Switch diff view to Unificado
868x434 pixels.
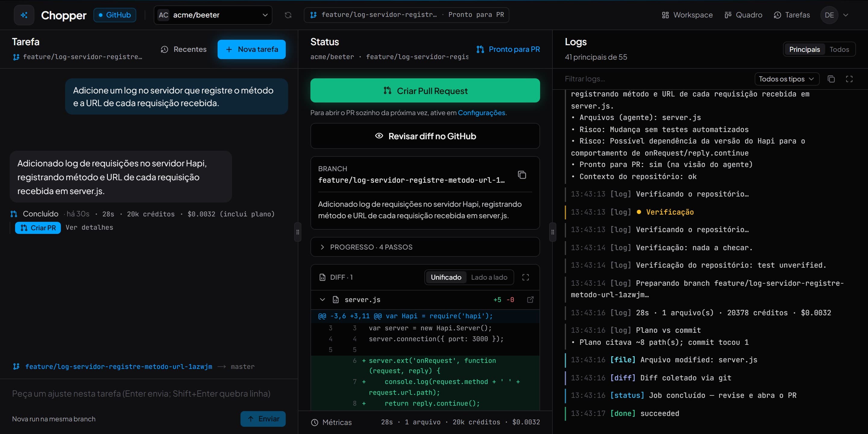446,277
